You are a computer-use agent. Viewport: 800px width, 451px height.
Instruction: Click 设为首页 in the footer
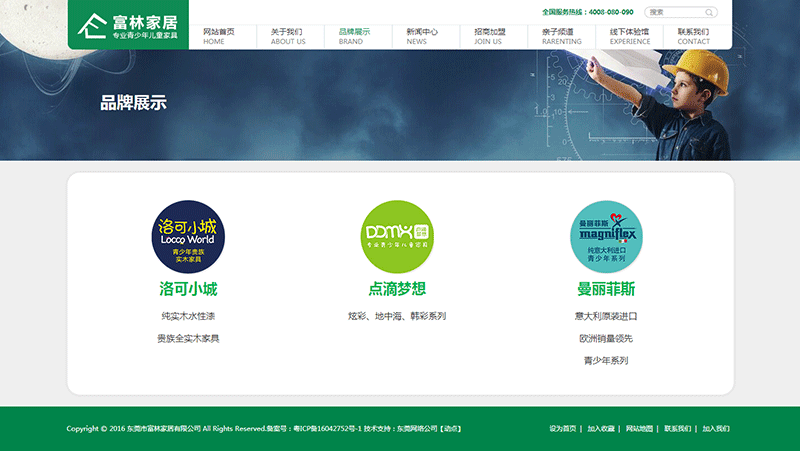(562, 429)
